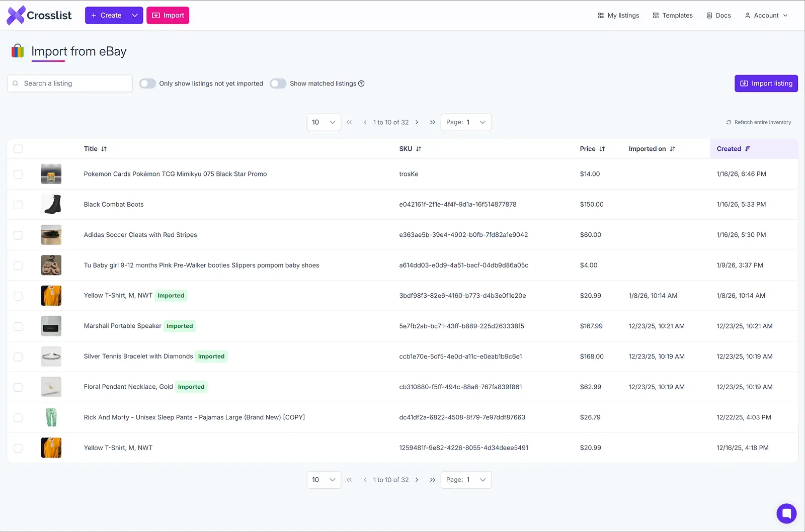Screen dimensions: 805x532
Task: Open Pokemon Cards Mimikyu thumbnail
Action: pyautogui.click(x=51, y=174)
